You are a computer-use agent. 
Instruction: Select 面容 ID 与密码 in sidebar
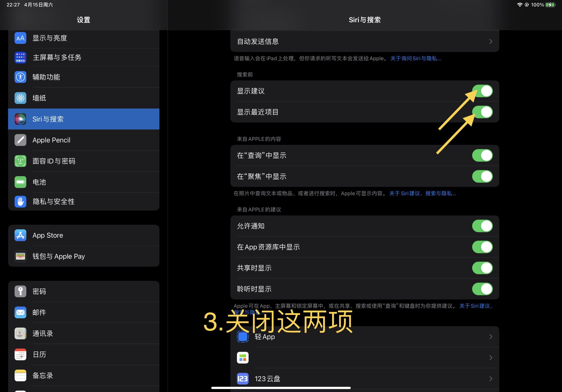pos(84,161)
